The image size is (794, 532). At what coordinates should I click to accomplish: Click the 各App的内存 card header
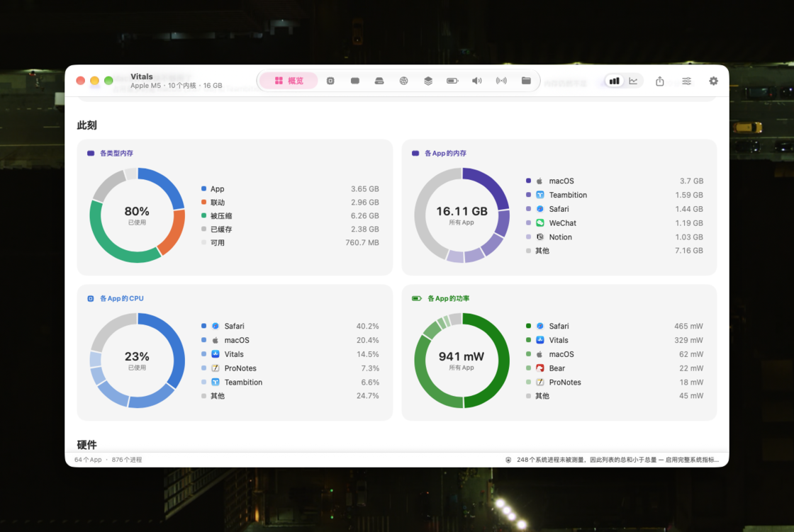tap(439, 153)
